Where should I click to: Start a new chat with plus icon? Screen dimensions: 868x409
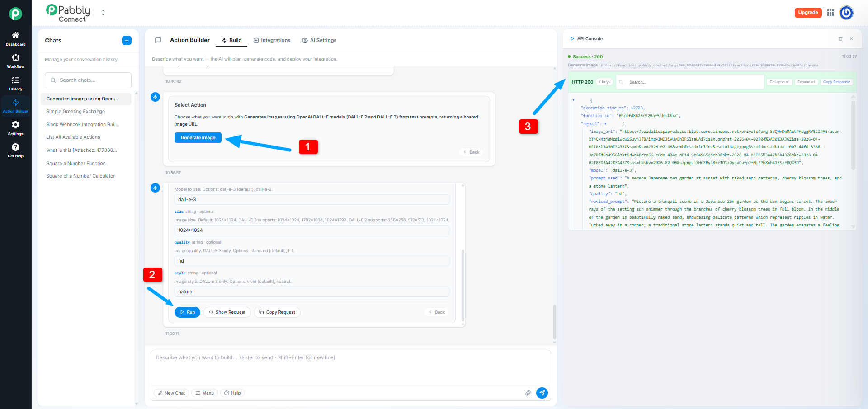127,41
